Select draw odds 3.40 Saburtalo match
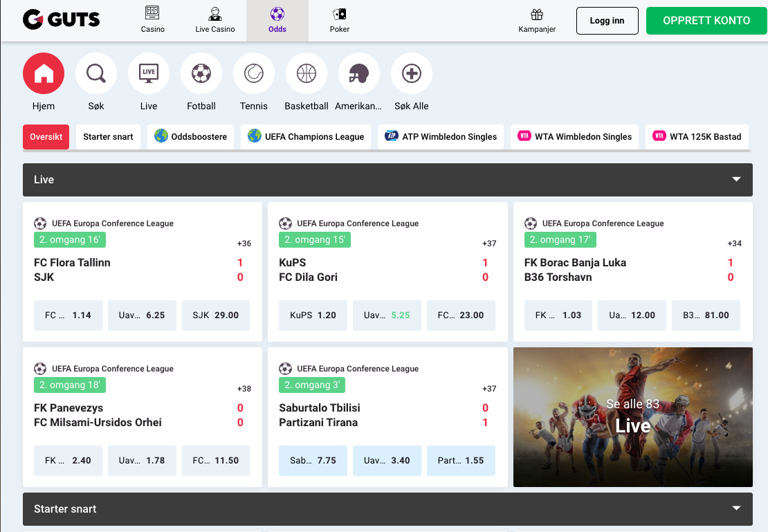The image size is (768, 532). [387, 461]
